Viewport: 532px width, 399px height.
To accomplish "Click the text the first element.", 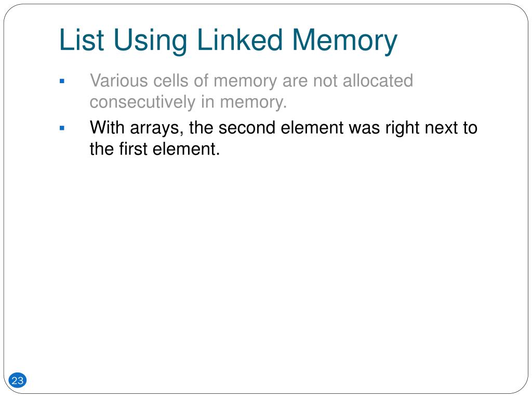I will click(155, 149).
